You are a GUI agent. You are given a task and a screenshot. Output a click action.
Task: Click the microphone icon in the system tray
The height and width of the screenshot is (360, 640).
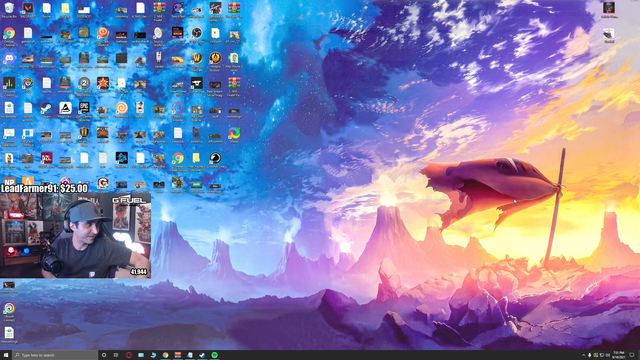point(589,355)
